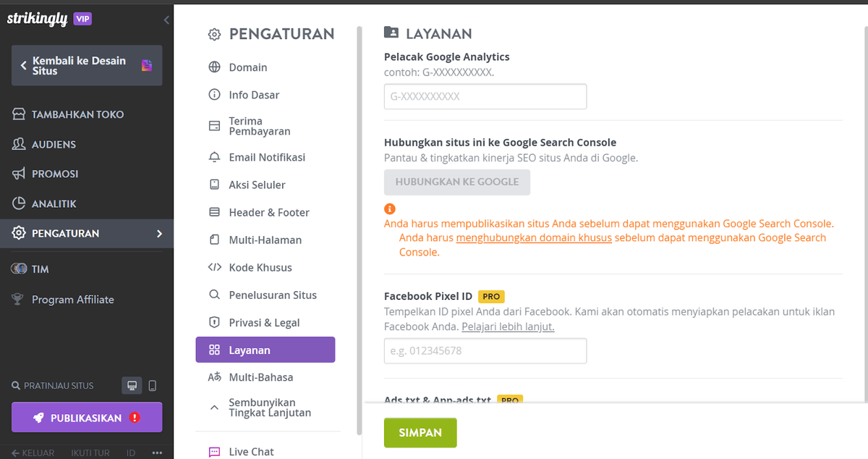Switch to desktop preview mode
This screenshot has width=868, height=459.
[132, 386]
